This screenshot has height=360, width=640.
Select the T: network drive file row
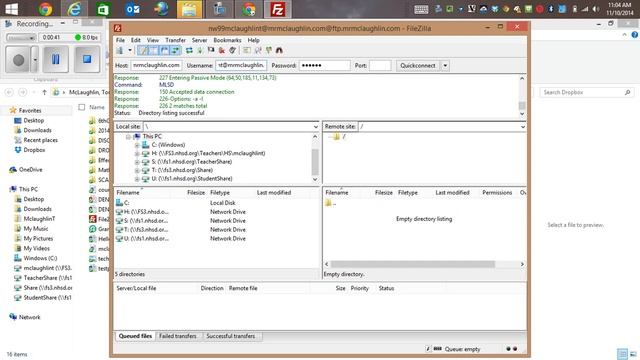pos(217,230)
